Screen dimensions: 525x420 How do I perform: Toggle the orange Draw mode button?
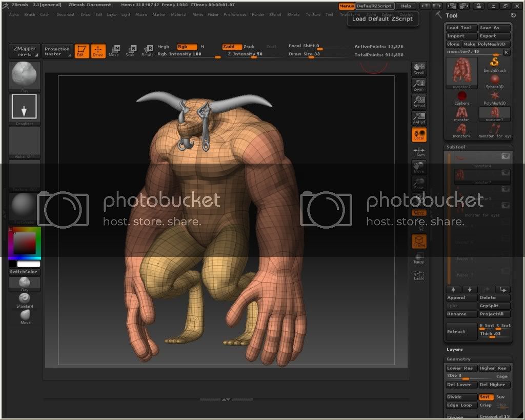98,51
